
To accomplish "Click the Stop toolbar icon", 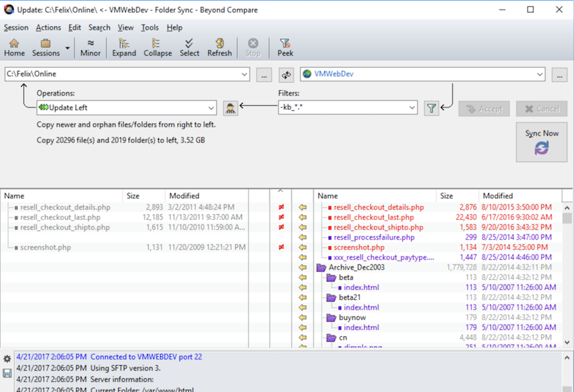I will point(252,47).
